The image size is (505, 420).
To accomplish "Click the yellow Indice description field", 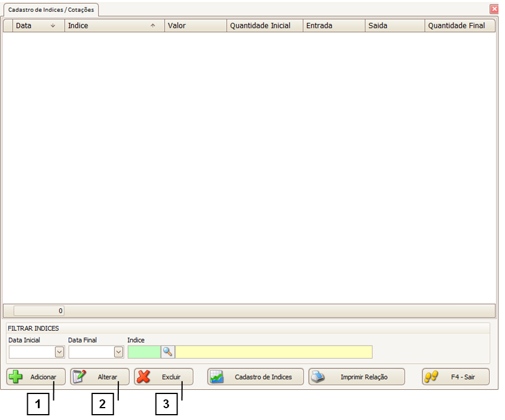I will [273, 352].
